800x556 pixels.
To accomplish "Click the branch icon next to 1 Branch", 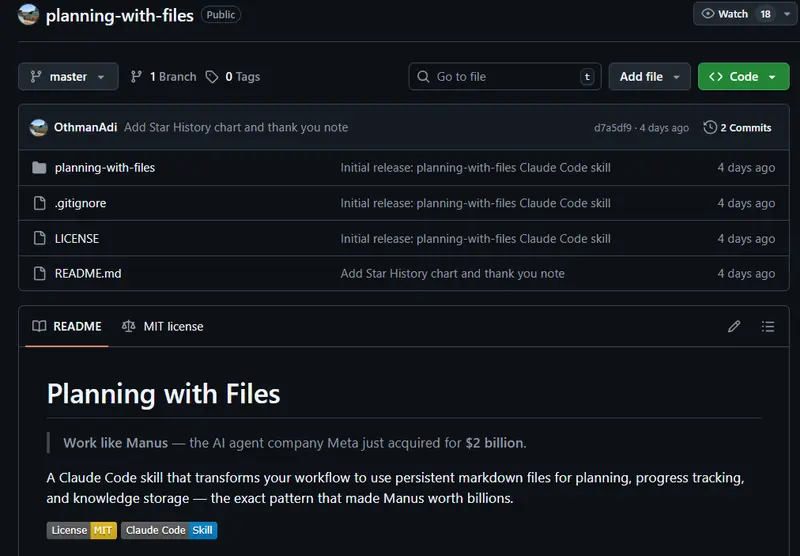I will 136,77.
